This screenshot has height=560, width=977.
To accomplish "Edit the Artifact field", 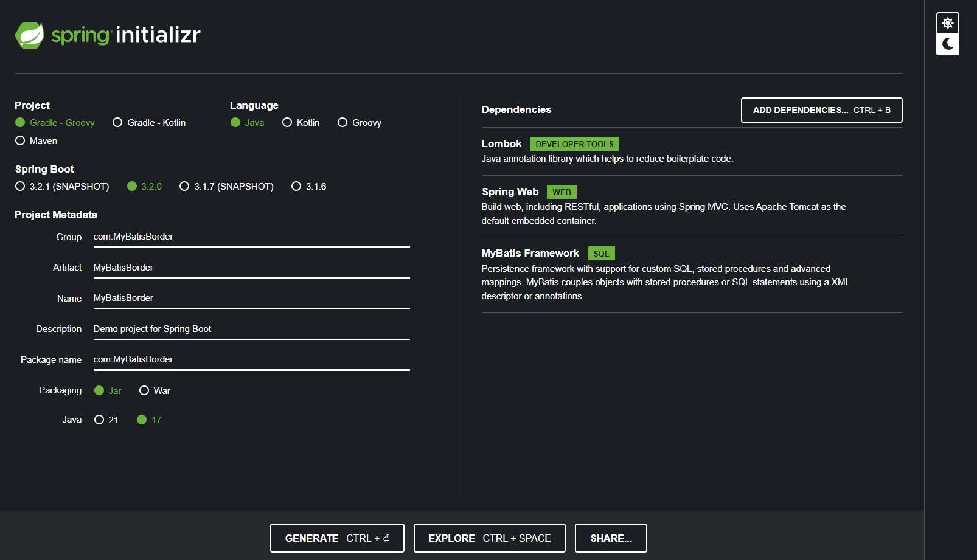I will pyautogui.click(x=251, y=268).
